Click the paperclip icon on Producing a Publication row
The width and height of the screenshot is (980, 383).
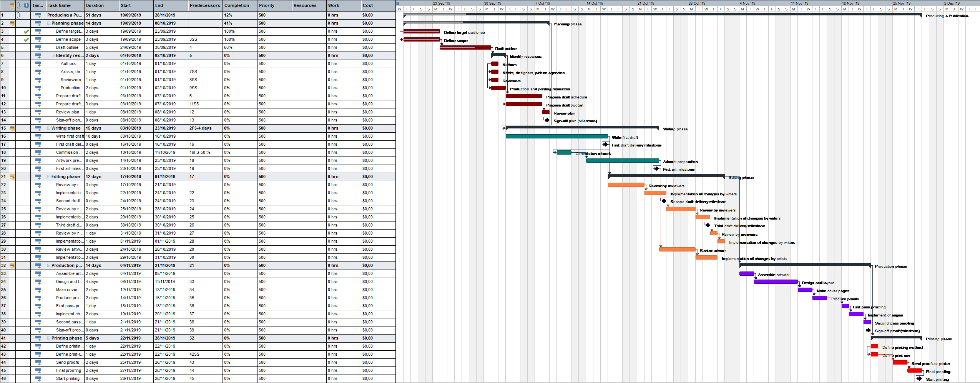(18, 15)
